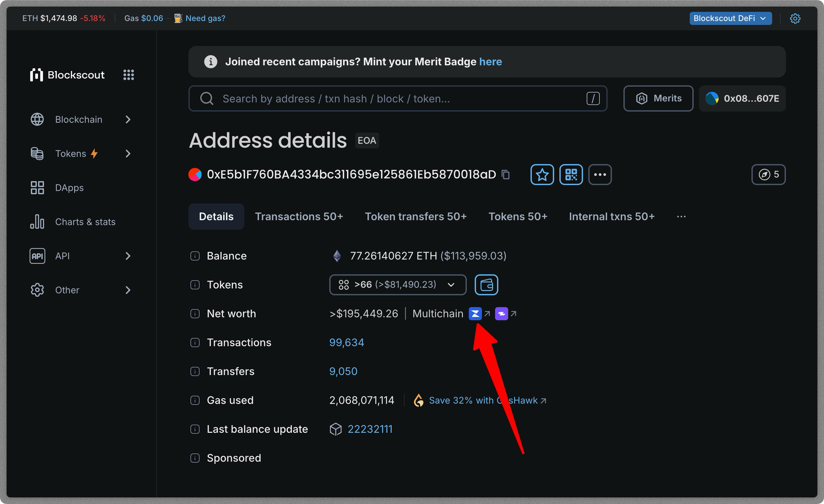
Task: Click the EOA address type tag
Action: pos(367,140)
